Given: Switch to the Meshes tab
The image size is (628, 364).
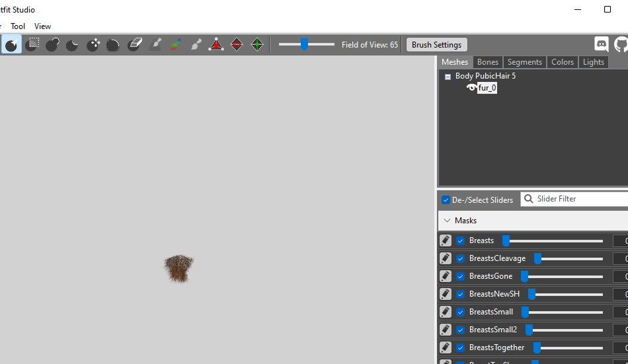Looking at the screenshot, I should (x=455, y=62).
